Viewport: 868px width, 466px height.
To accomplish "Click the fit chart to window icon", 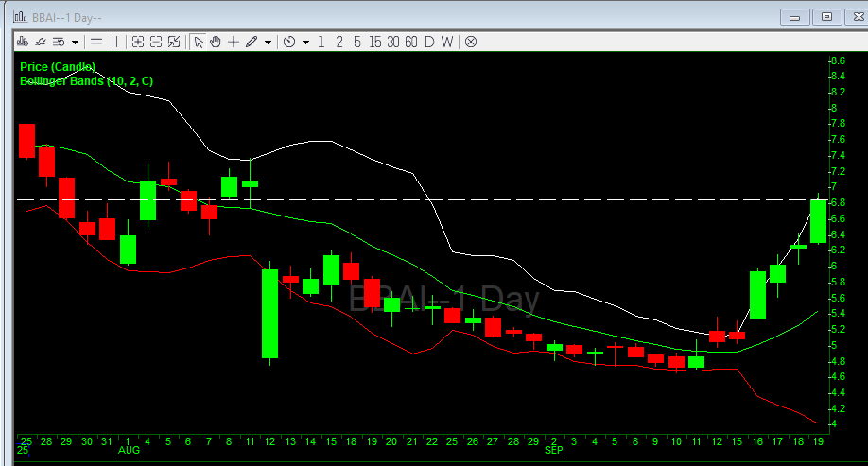I will coord(174,42).
